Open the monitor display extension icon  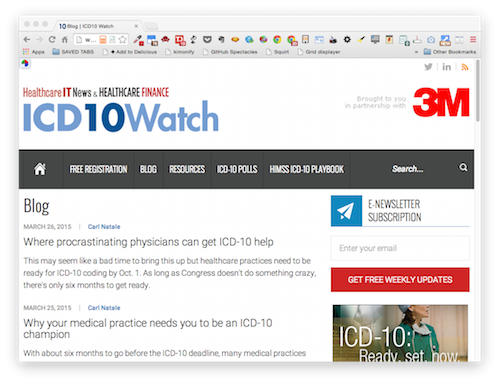pyautogui.click(x=375, y=40)
